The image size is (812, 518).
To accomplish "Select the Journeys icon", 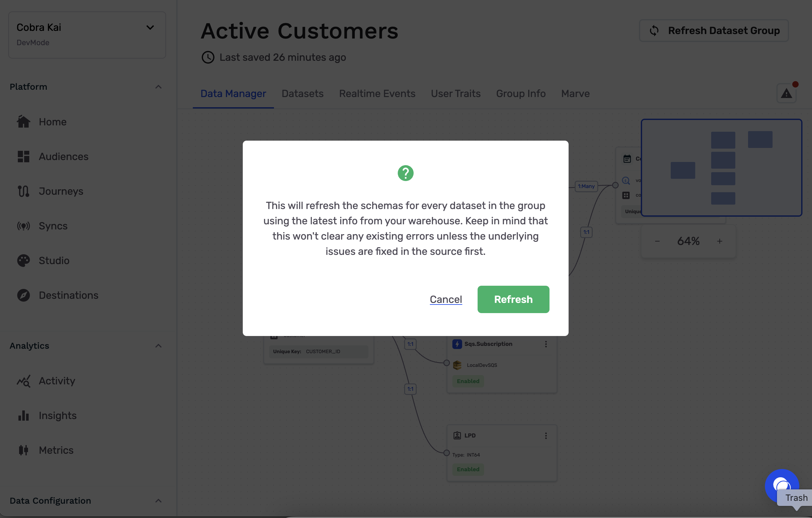I will coord(24,191).
